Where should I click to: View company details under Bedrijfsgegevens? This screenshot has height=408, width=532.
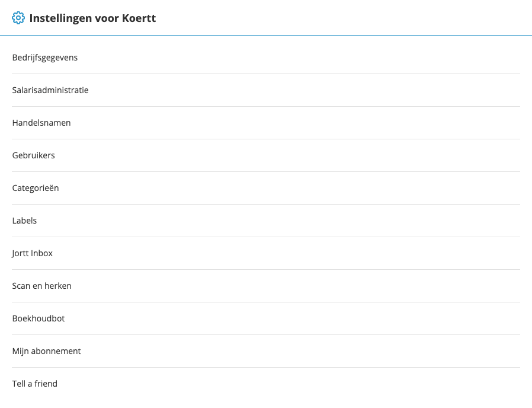45,58
